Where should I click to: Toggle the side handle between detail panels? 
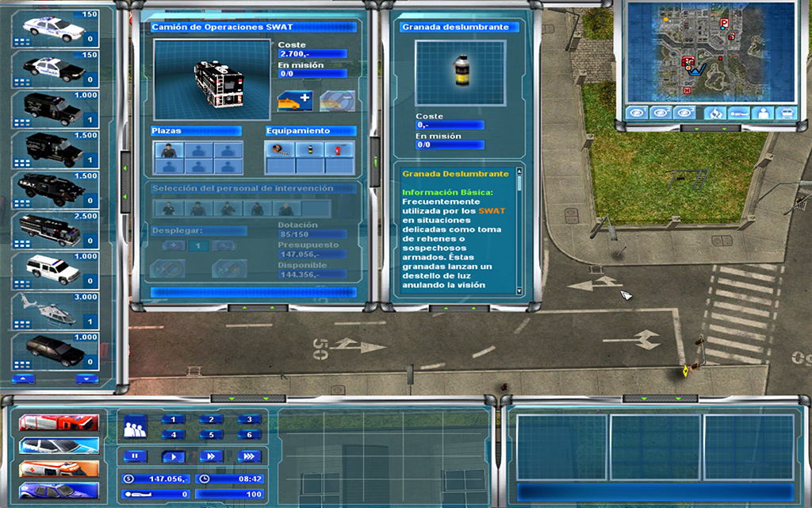coord(376,162)
